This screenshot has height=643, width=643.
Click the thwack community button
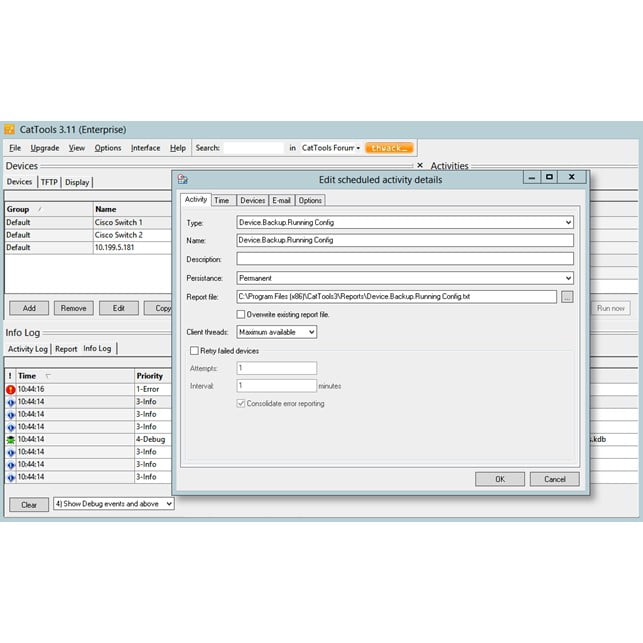click(x=389, y=148)
